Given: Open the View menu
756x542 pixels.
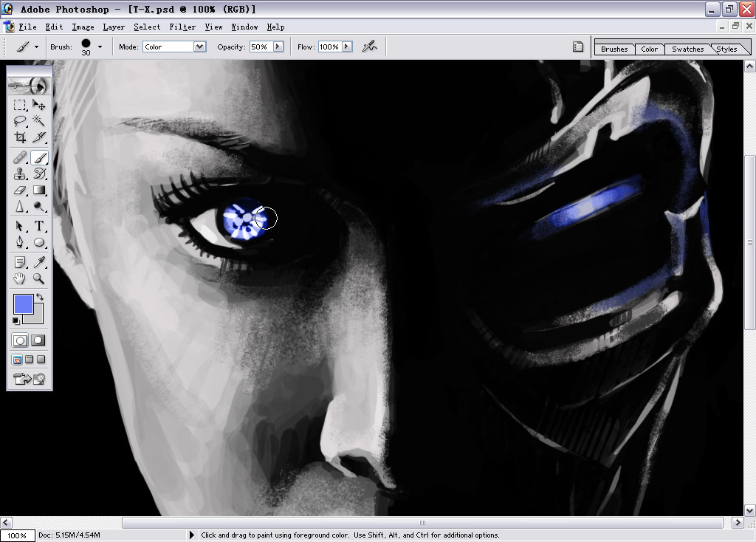Looking at the screenshot, I should (213, 27).
